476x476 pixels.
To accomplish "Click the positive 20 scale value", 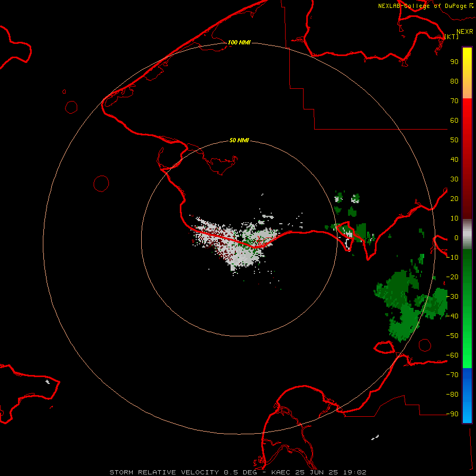I will (454, 198).
